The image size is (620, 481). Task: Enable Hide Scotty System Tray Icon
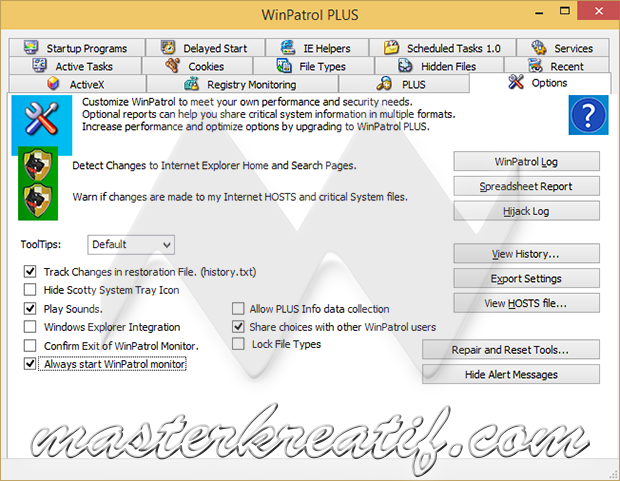click(x=30, y=290)
